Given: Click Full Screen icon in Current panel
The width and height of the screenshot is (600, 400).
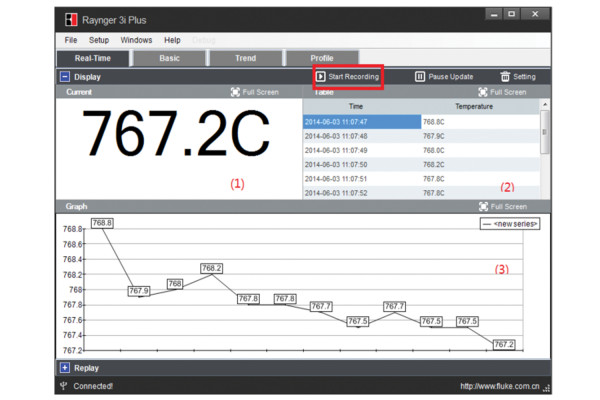Looking at the screenshot, I should (235, 92).
